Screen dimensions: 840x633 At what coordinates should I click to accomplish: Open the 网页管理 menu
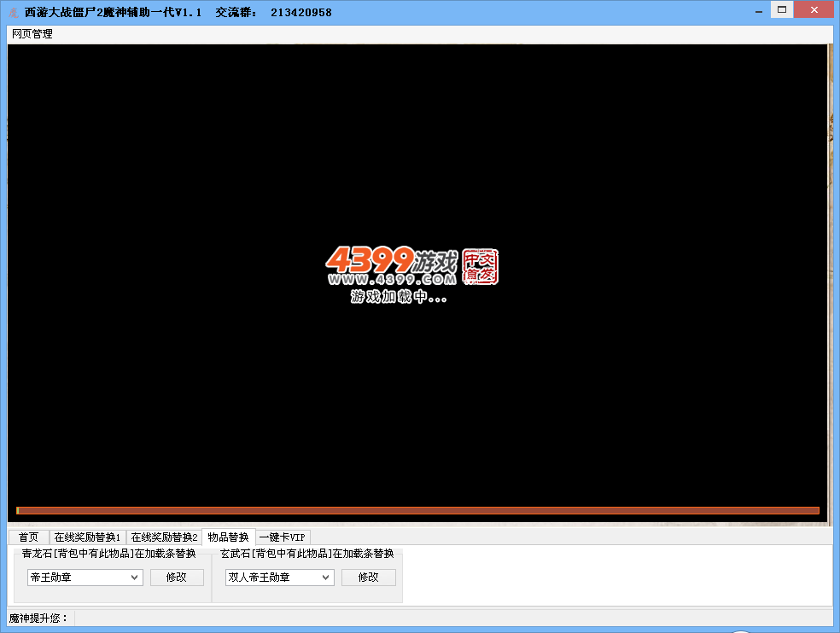pyautogui.click(x=32, y=34)
